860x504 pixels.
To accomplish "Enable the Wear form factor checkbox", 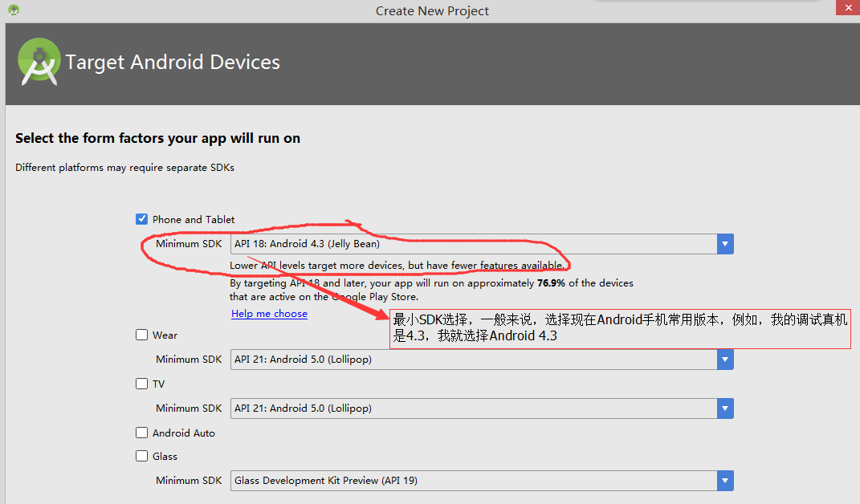I will [141, 335].
